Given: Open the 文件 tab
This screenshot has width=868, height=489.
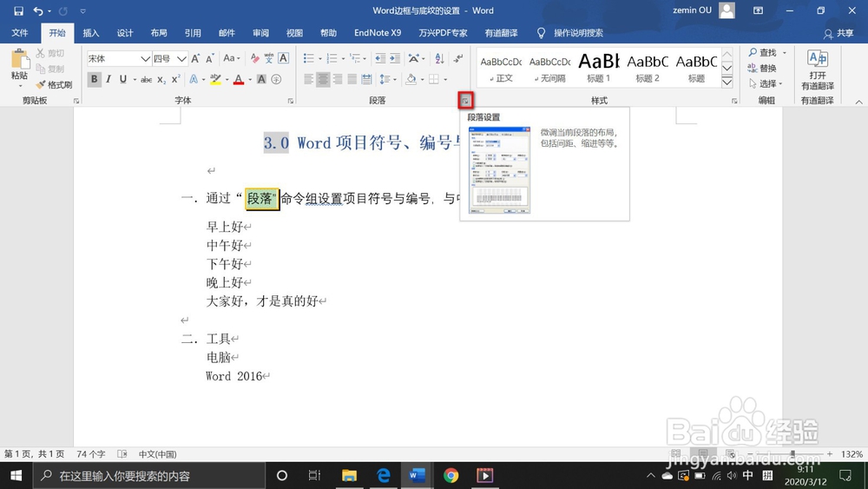Looking at the screenshot, I should (x=20, y=33).
